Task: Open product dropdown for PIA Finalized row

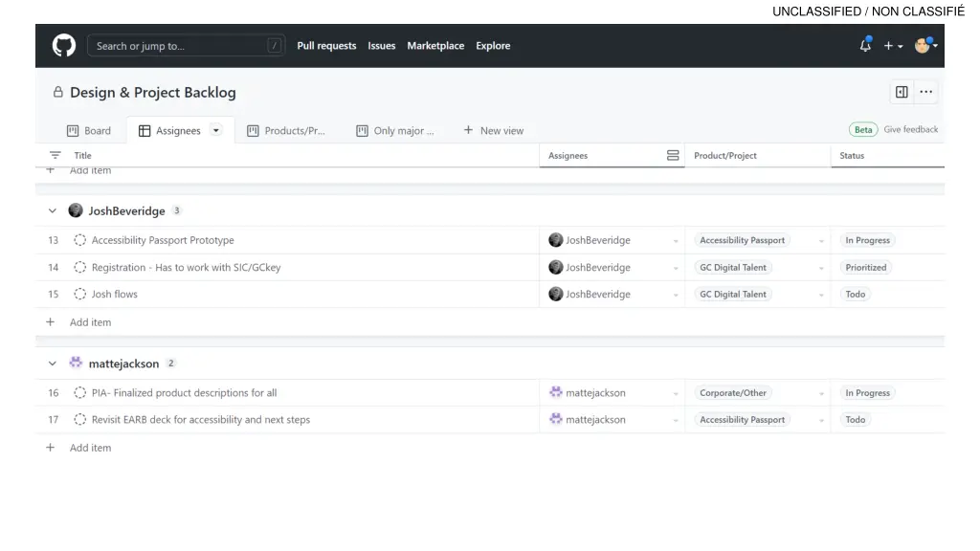Action: [821, 393]
